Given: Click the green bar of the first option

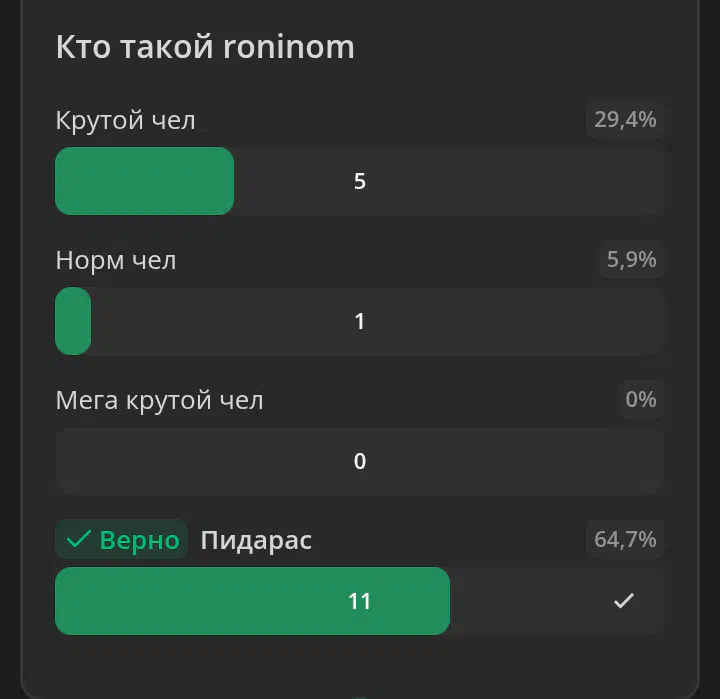Looking at the screenshot, I should coord(145,181).
